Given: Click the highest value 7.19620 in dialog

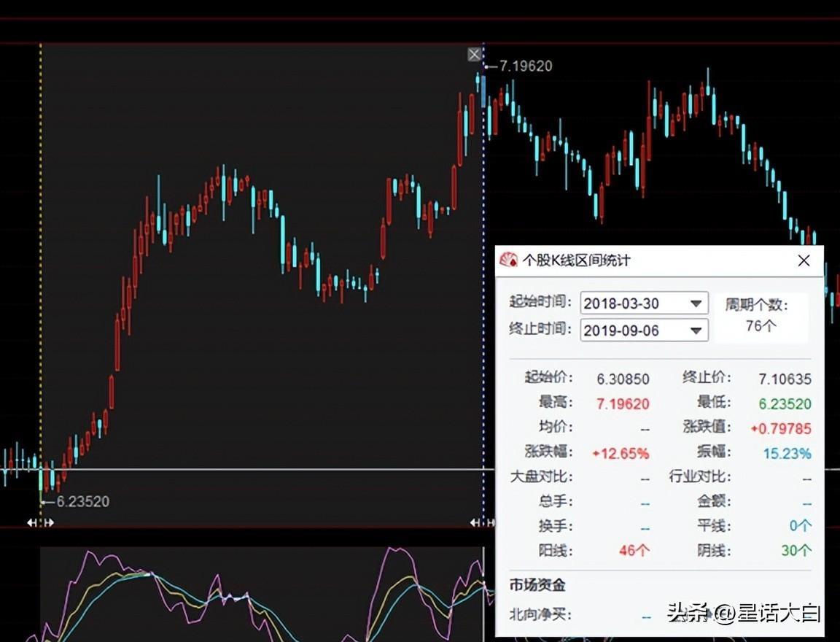Looking at the screenshot, I should 623,404.
